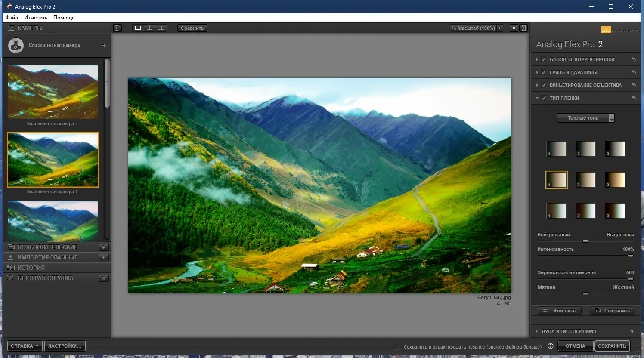Switch to single image view icon

pyautogui.click(x=138, y=28)
